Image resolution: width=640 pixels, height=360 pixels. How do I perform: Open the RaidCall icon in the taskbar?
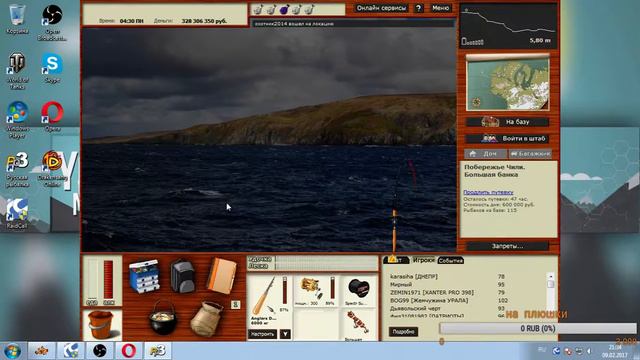[71, 351]
